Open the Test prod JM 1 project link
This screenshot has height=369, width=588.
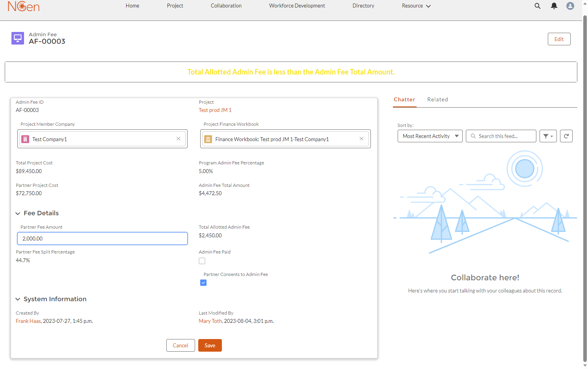pos(215,110)
